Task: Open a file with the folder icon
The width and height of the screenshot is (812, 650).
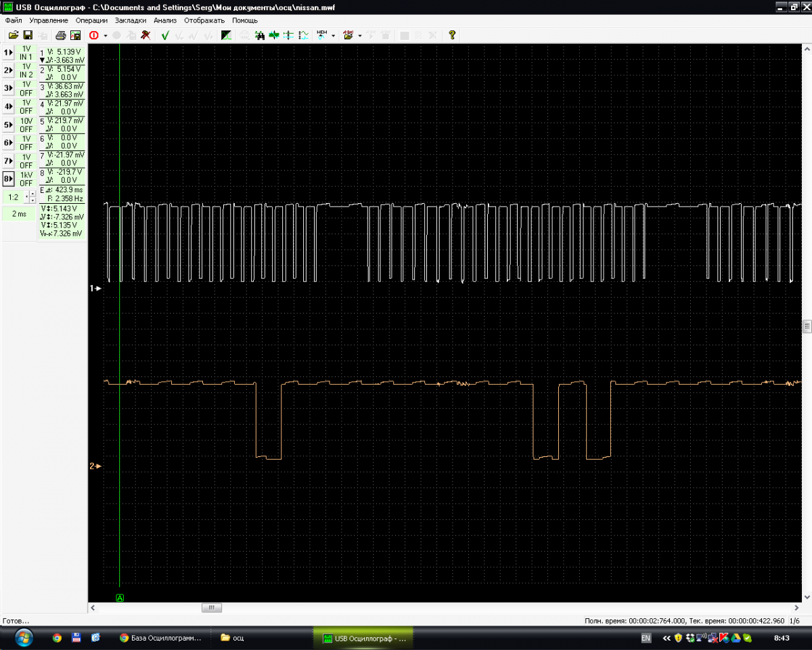Action: tap(13, 35)
